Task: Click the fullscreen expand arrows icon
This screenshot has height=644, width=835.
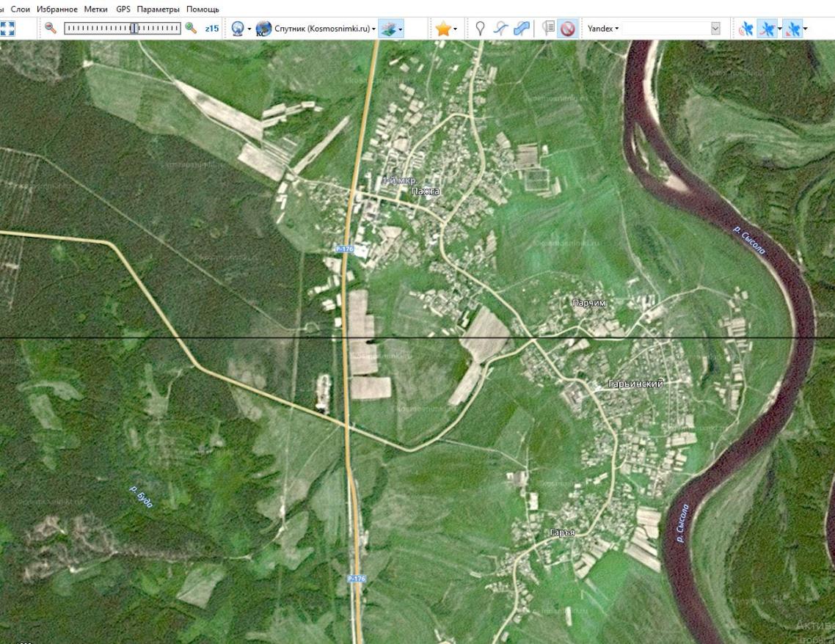Action: [x=7, y=29]
